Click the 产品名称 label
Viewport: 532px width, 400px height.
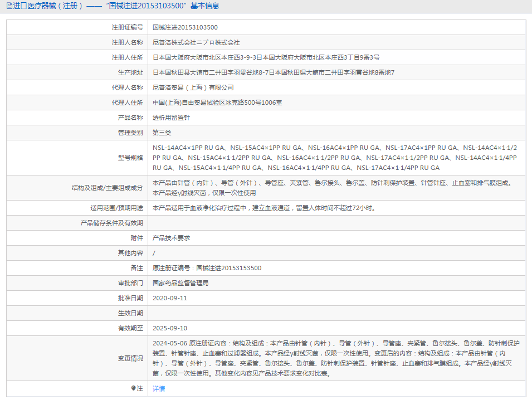coord(130,118)
